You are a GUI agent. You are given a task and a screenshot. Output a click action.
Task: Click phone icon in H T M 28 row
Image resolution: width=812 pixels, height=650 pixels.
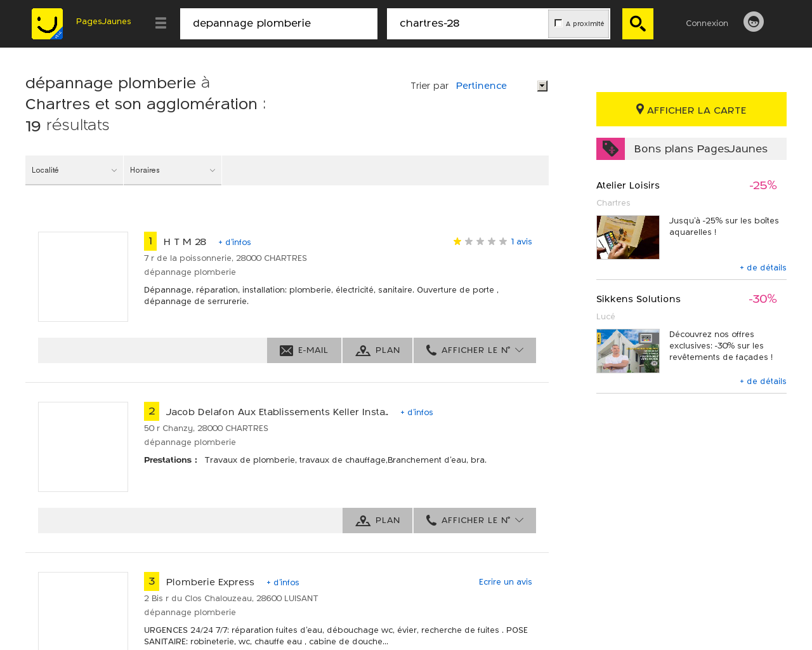pos(431,350)
